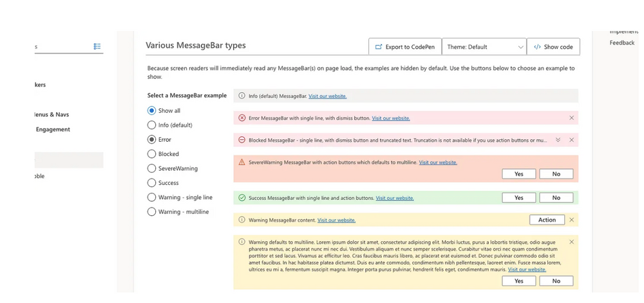Click Export to CodePen button

(404, 47)
